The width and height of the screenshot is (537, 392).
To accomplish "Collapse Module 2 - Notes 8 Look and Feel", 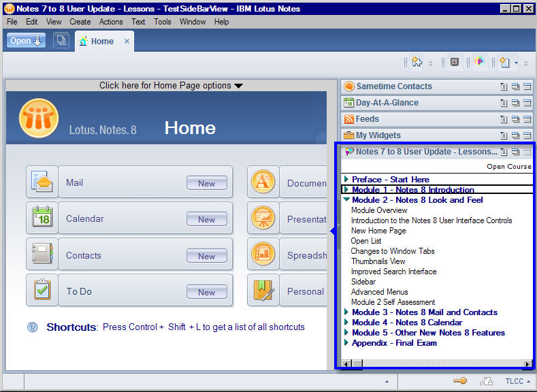I will (346, 199).
